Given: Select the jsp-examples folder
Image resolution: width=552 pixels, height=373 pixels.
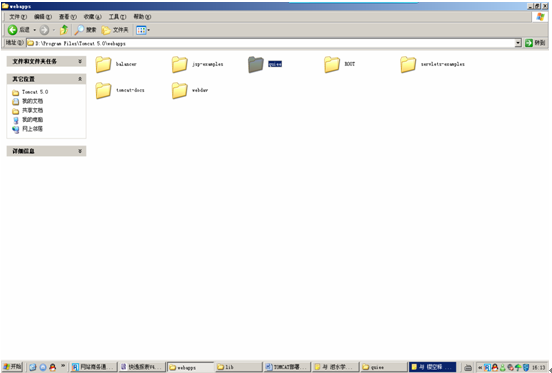Looking at the screenshot, I should (x=197, y=64).
